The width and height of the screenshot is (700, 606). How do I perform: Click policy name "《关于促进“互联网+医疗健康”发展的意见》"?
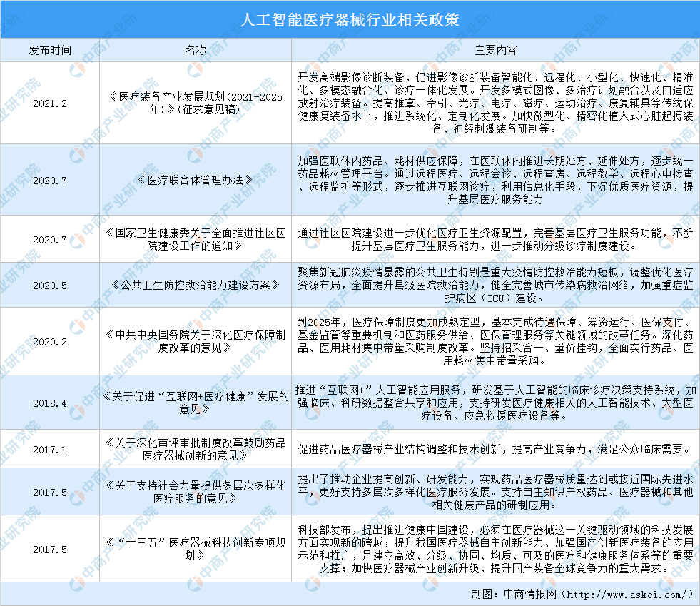click(x=196, y=403)
